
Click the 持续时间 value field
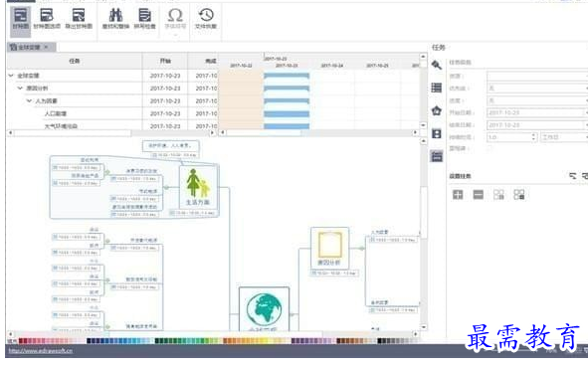(508, 137)
